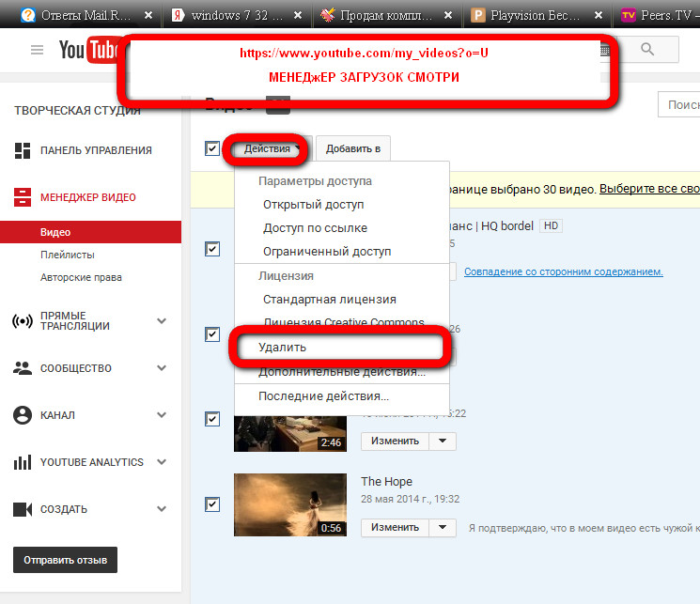
Task: Open the 2:46 video thumbnail
Action: click(x=290, y=433)
